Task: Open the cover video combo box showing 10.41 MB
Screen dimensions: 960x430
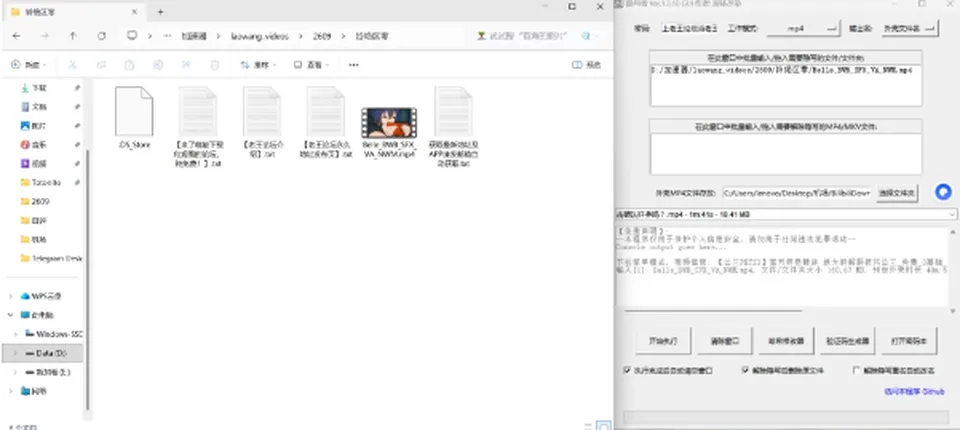Action: (786, 214)
